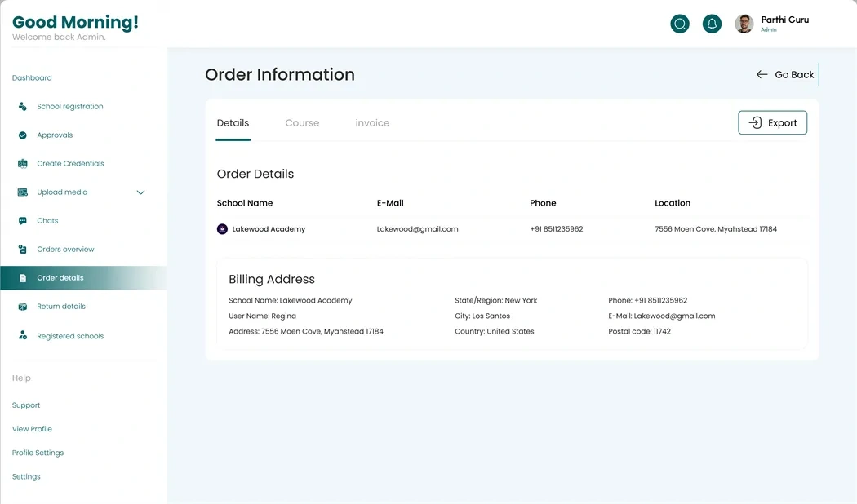Open Create Credentials page
Image resolution: width=857 pixels, height=504 pixels.
[x=70, y=163]
